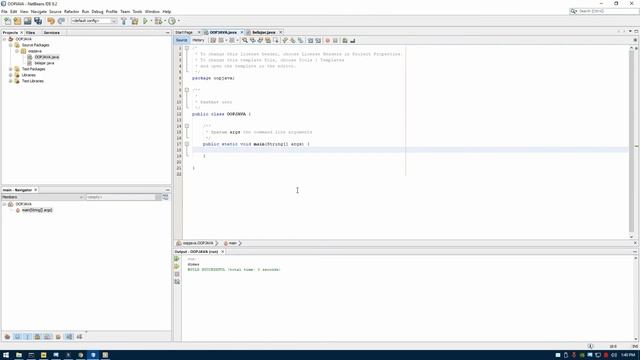Image resolution: width=640 pixels, height=360 pixels.
Task: Toggle Show Static Members filter in Navigator
Action: pos(27,337)
